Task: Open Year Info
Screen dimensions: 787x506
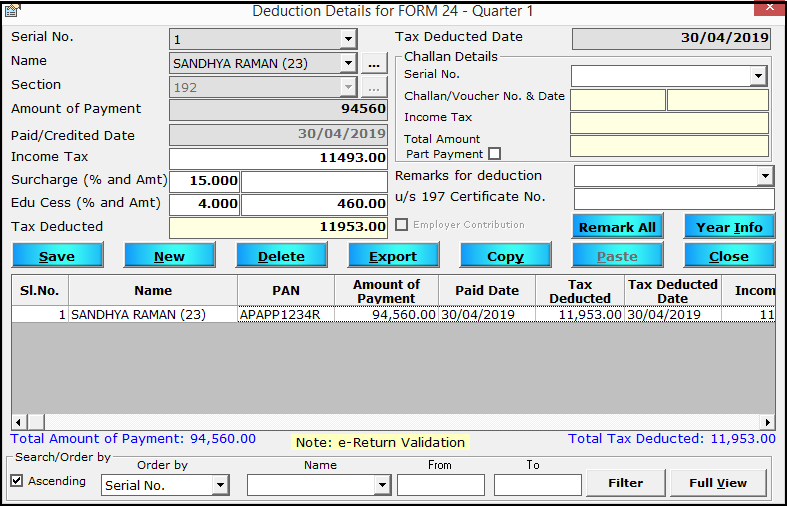Action: [729, 227]
